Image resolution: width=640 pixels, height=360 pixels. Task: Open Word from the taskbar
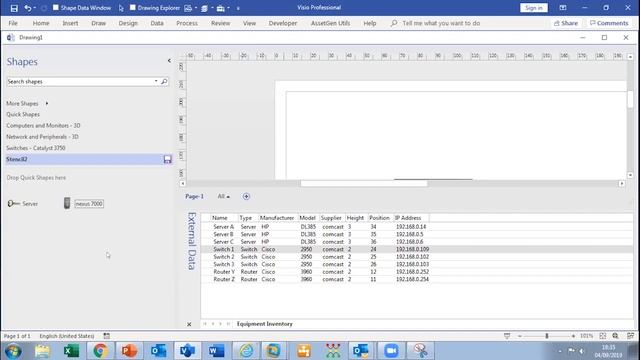216,351
